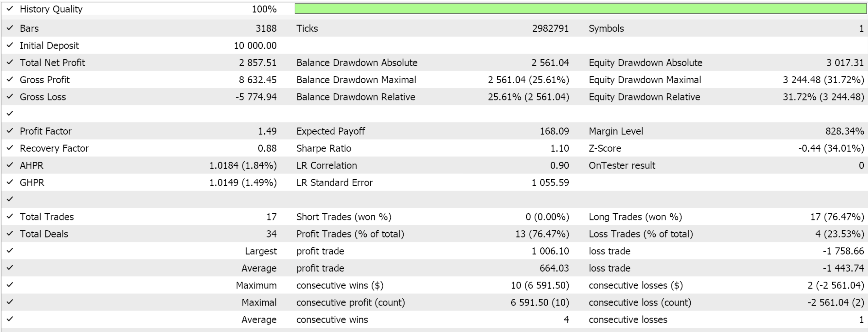Select the AHPR value 1.0184 (1.84%)
The image size is (868, 332).
(243, 166)
